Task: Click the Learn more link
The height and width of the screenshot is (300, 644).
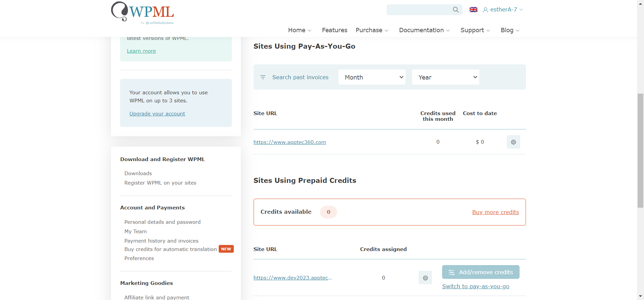Action: click(x=141, y=51)
